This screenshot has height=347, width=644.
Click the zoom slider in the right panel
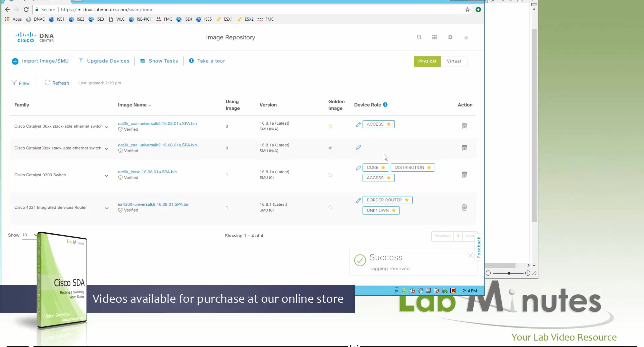click(509, 273)
